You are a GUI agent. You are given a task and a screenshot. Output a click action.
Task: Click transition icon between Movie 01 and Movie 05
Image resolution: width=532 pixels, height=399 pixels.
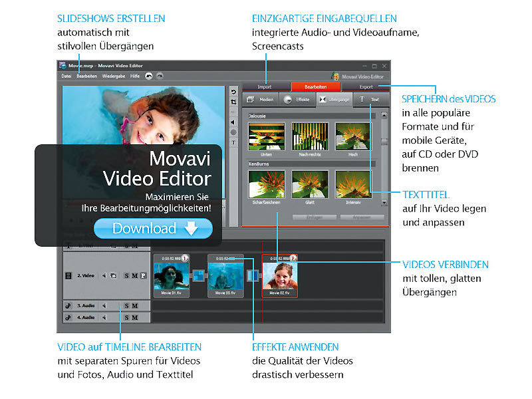click(x=199, y=275)
